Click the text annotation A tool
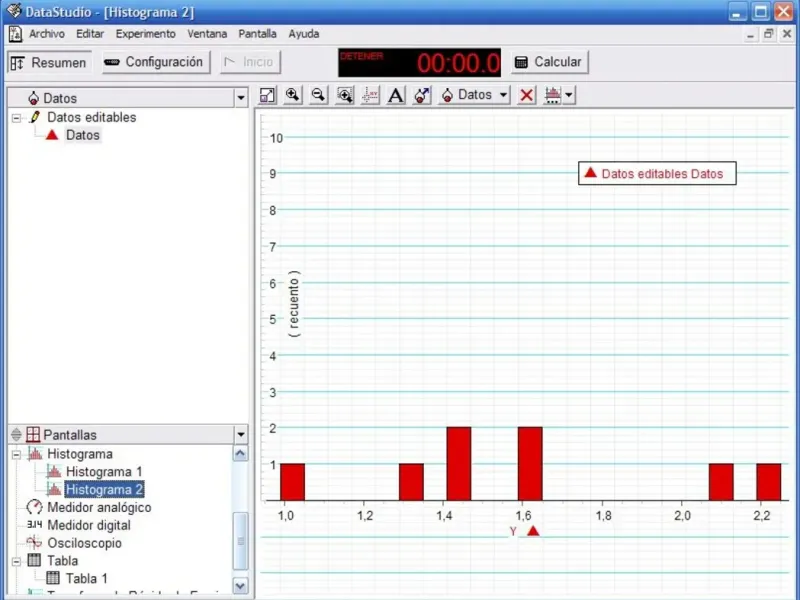 396,95
